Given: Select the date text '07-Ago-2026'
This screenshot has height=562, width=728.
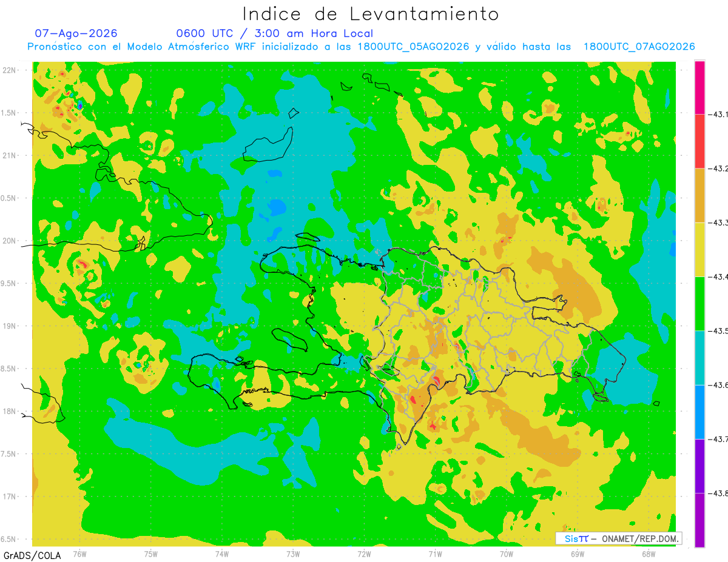Looking at the screenshot, I should point(76,33).
